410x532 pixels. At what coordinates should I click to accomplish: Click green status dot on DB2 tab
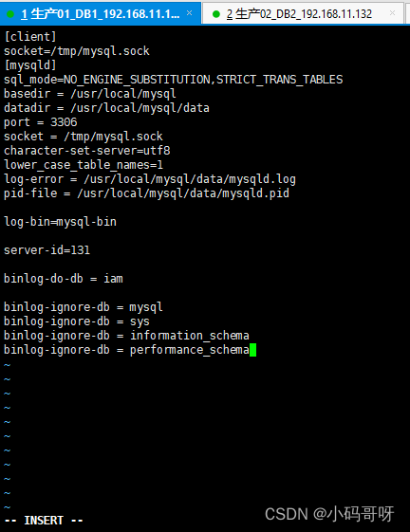click(x=216, y=14)
